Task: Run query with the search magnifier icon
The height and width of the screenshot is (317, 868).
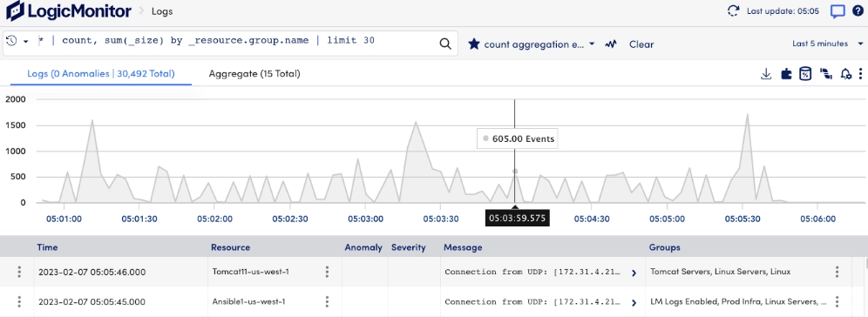Action: point(445,44)
